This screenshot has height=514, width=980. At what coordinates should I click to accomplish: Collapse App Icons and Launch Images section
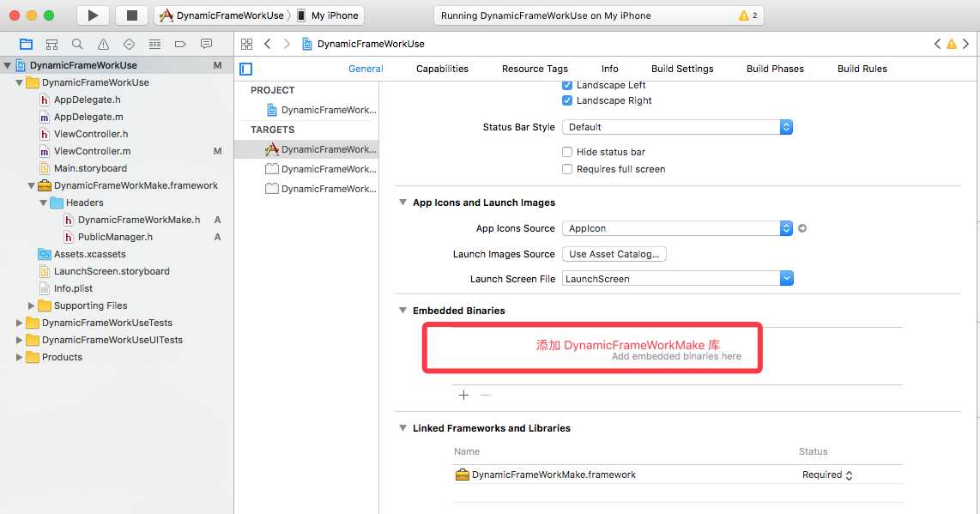[403, 203]
